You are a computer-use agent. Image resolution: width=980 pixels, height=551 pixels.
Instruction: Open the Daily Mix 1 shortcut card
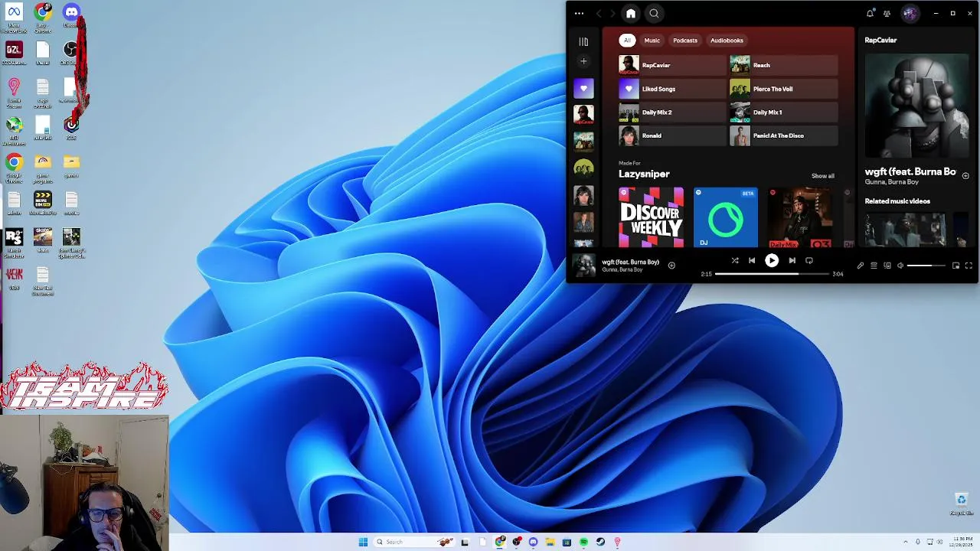[x=783, y=112]
